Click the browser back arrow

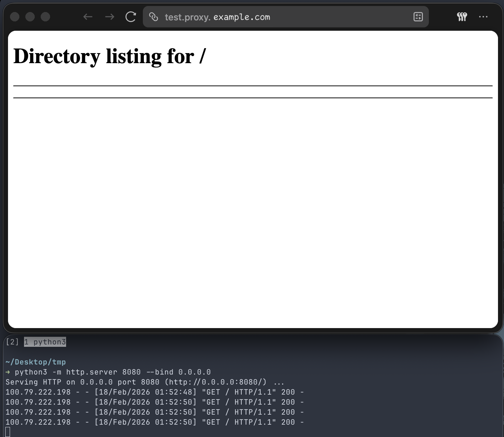click(x=88, y=17)
